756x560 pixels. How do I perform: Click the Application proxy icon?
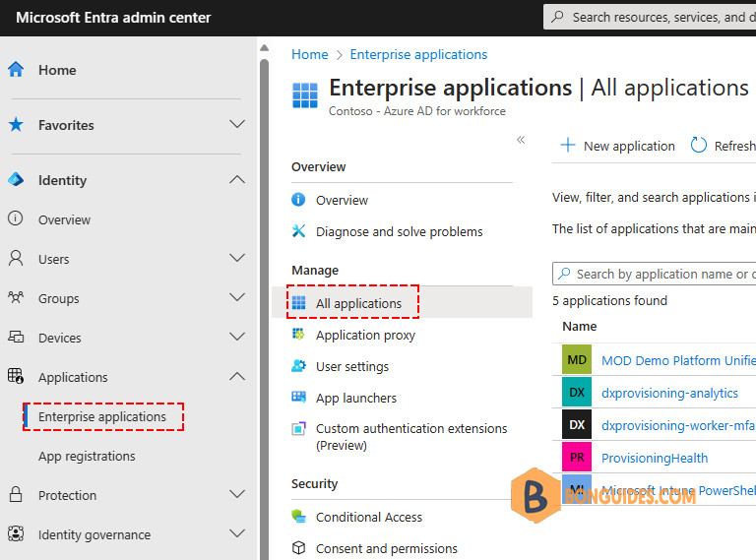click(x=298, y=334)
